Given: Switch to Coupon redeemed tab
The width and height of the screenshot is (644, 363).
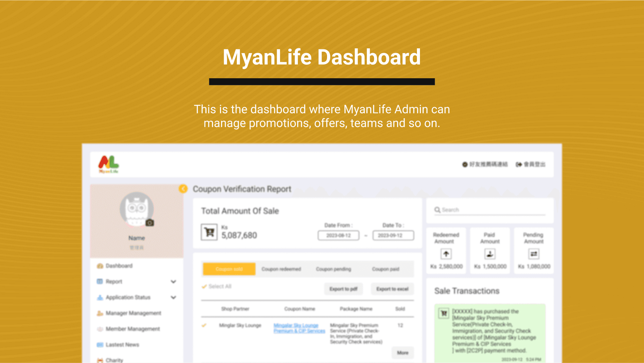Looking at the screenshot, I should [281, 269].
